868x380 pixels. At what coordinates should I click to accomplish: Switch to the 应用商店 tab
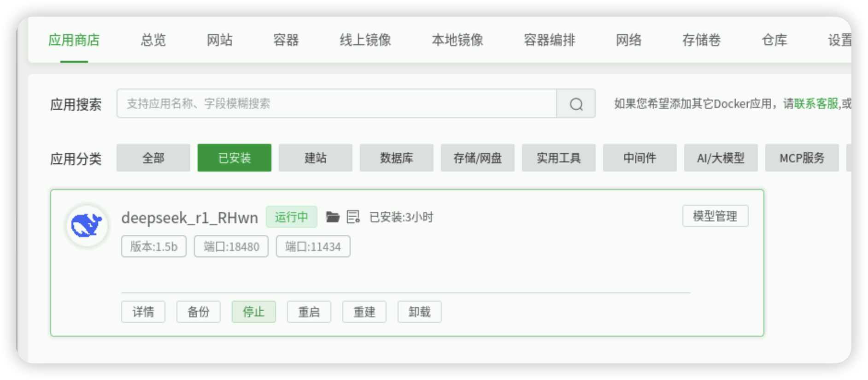pos(74,41)
